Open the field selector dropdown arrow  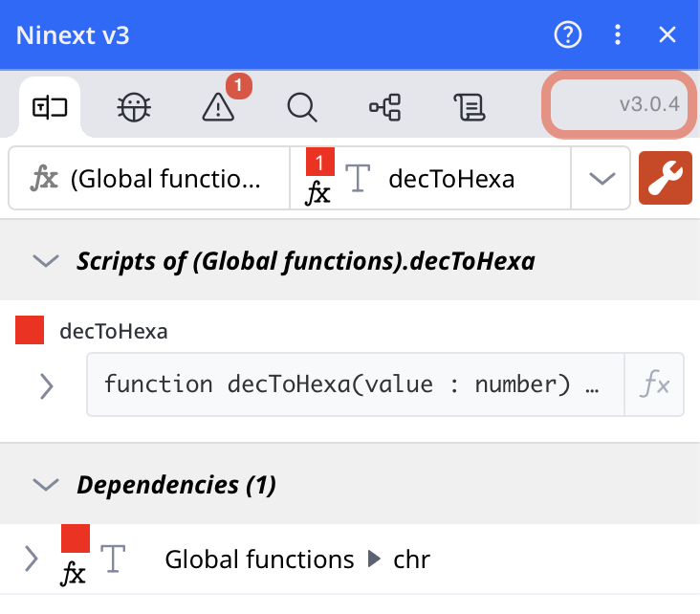point(602,178)
